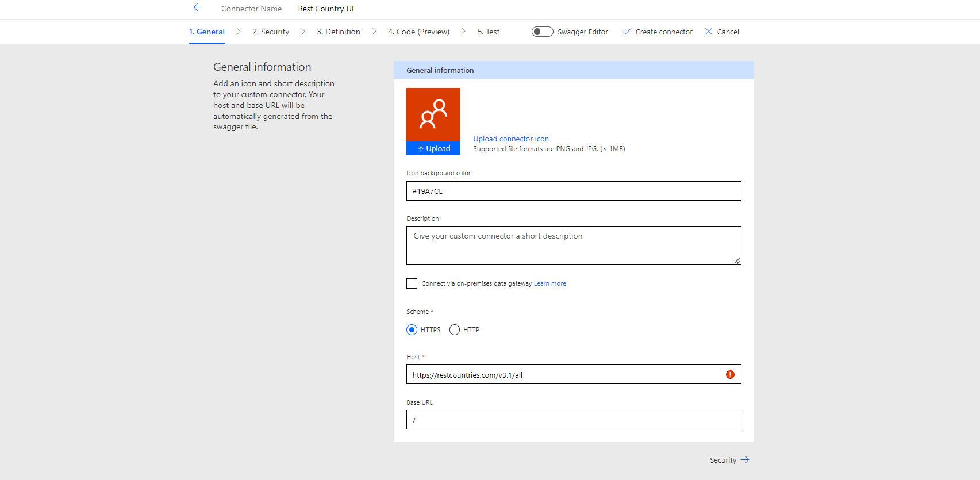Select the HTTP scheme radio button
Screen dimensions: 980x480
click(455, 330)
